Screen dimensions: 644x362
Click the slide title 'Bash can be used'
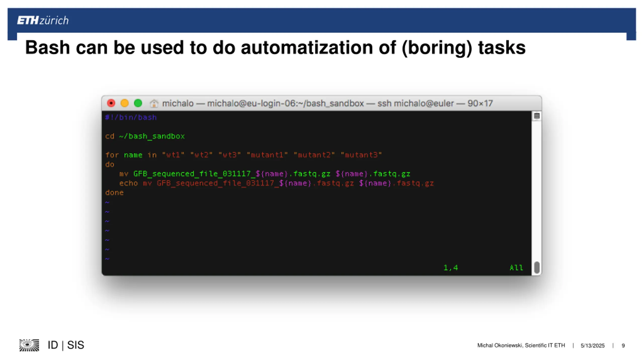point(275,48)
